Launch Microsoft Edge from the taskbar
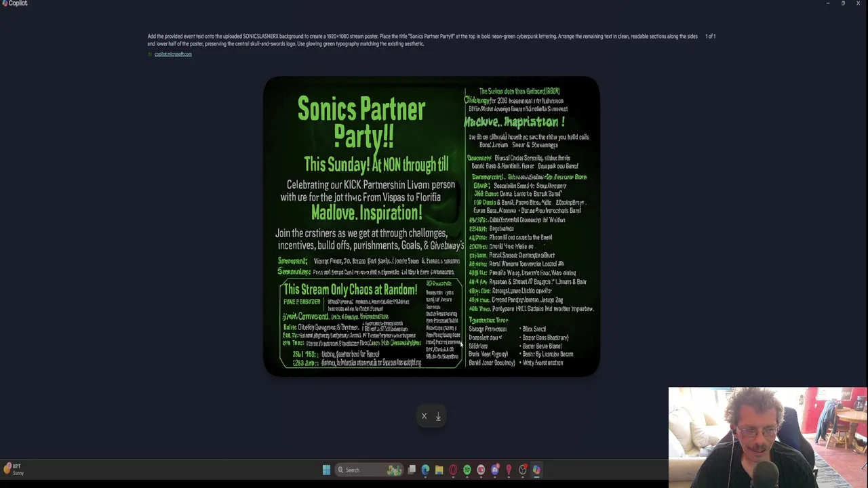Screen dimensions: 868x488 [x=425, y=470]
